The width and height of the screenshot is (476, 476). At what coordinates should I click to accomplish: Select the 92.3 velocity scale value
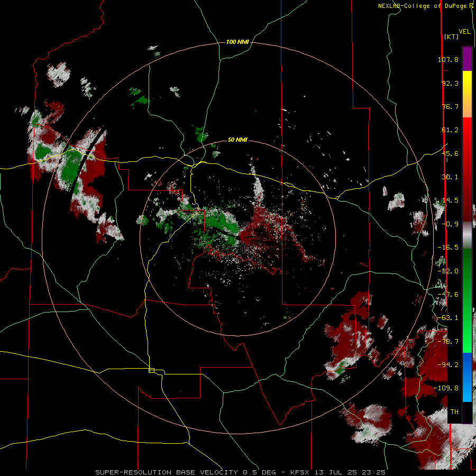click(450, 83)
